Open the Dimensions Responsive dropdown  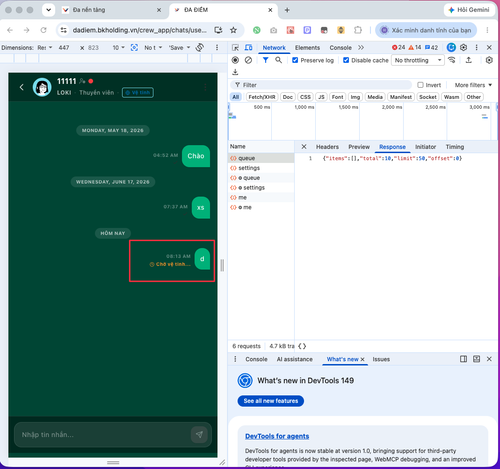pyautogui.click(x=45, y=48)
